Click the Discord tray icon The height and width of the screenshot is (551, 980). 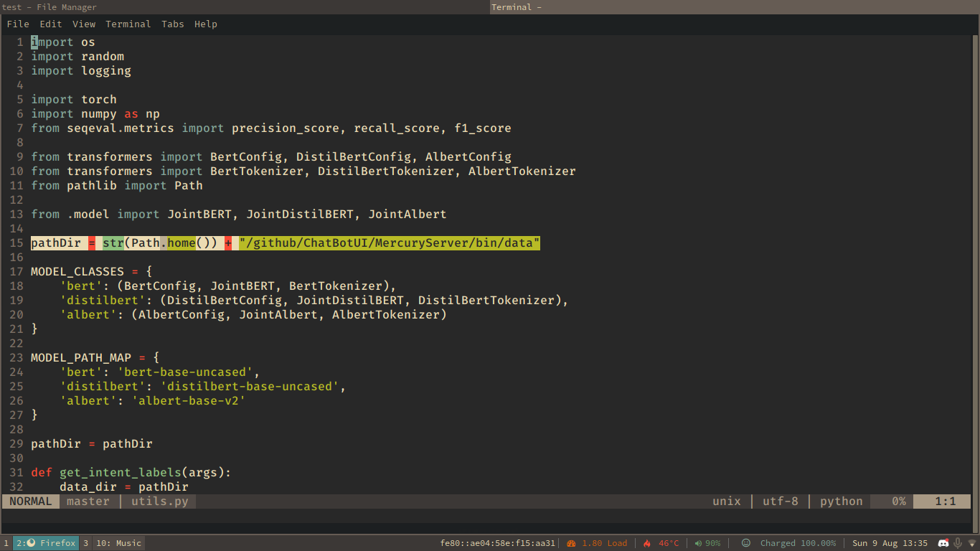coord(943,543)
